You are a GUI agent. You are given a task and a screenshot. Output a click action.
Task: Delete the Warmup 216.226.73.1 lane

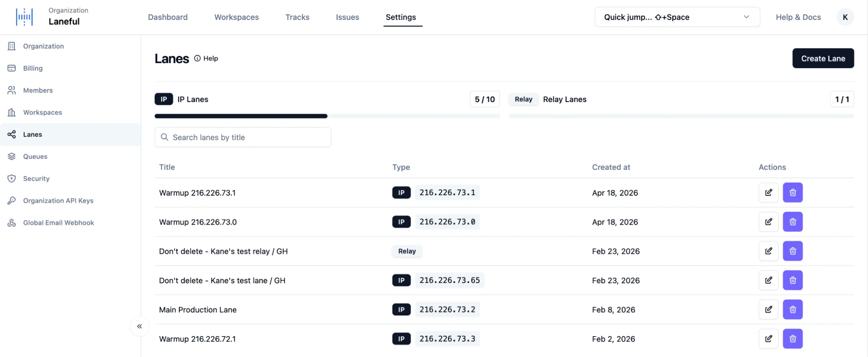click(x=792, y=193)
